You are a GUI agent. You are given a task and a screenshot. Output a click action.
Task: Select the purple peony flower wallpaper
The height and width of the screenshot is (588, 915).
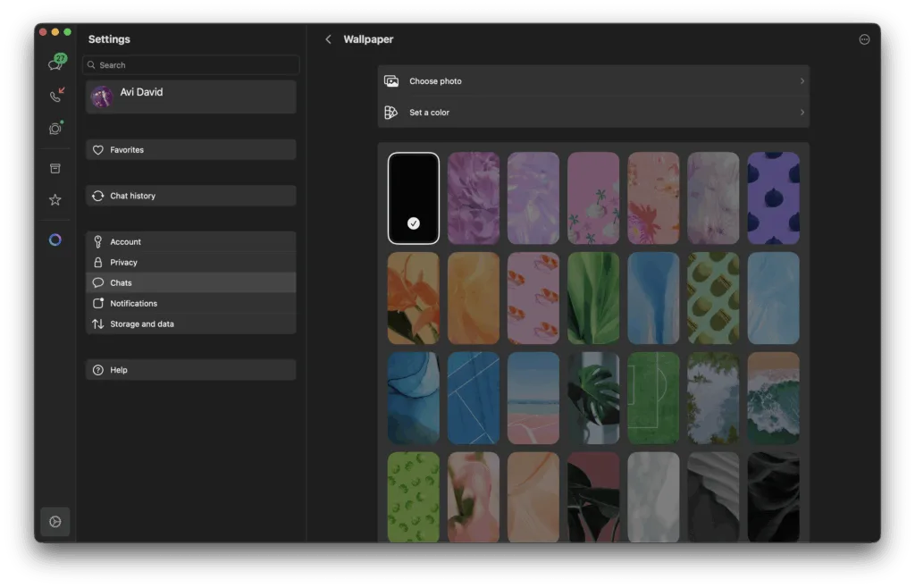point(474,198)
